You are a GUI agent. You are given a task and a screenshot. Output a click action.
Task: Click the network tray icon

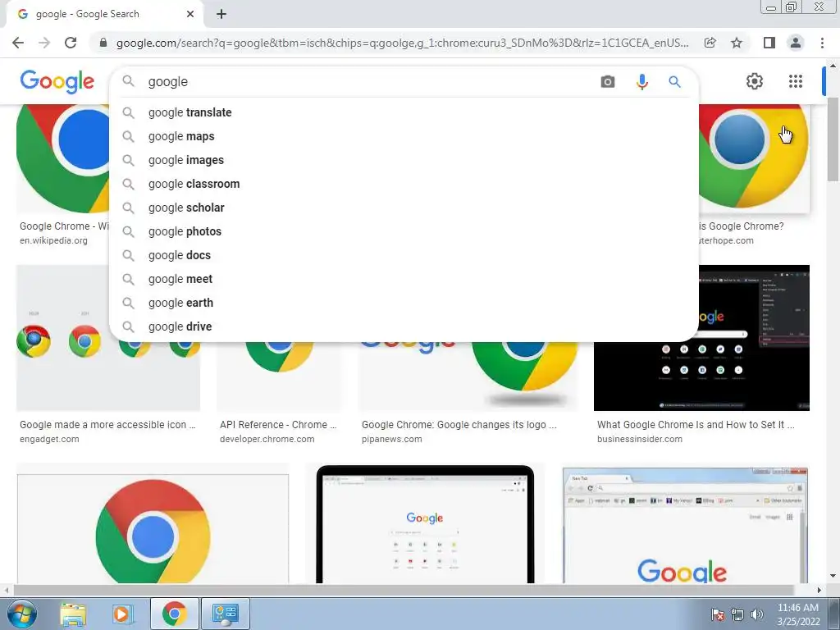[737, 614]
